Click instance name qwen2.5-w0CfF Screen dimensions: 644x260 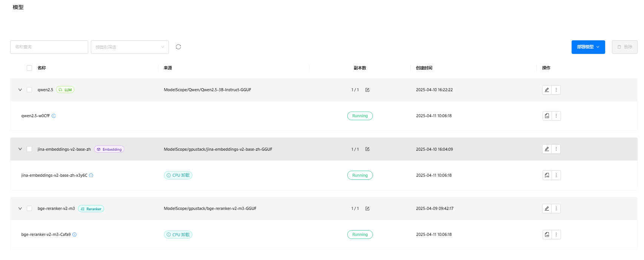coord(35,116)
